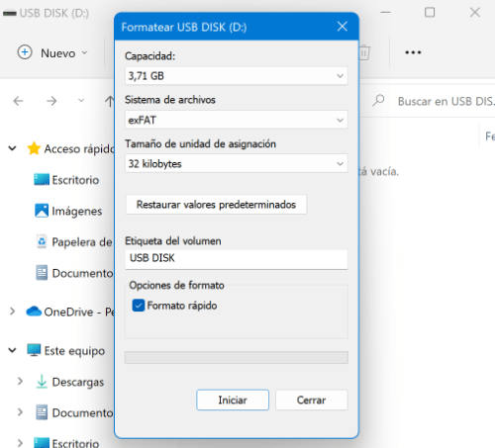Open the Sistema de archivos exFAT dropdown
495x448 pixels.
[237, 120]
